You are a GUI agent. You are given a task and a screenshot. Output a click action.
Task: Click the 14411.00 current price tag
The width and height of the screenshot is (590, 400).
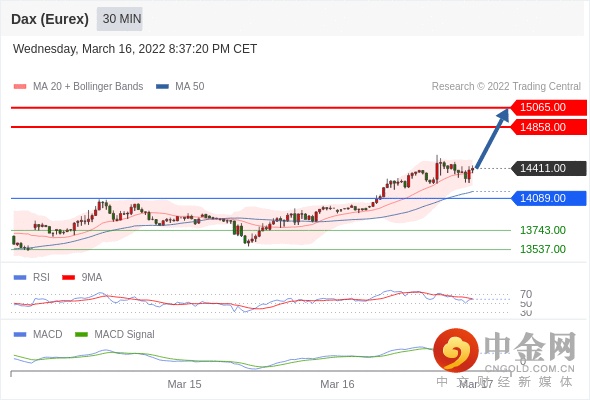(x=549, y=168)
